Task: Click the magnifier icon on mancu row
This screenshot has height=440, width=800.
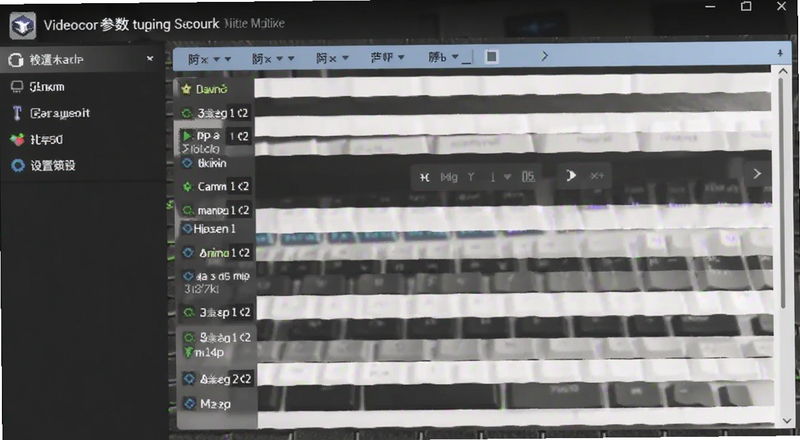Action: (x=188, y=210)
